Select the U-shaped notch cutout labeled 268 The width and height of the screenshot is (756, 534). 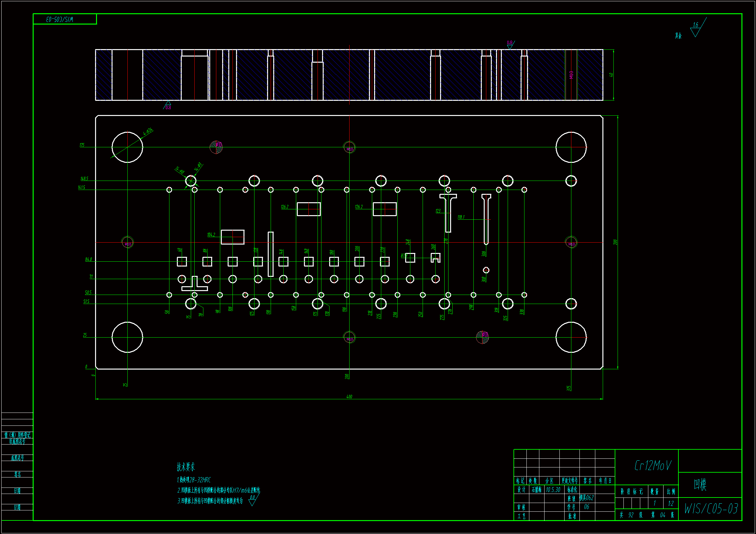tap(435, 257)
